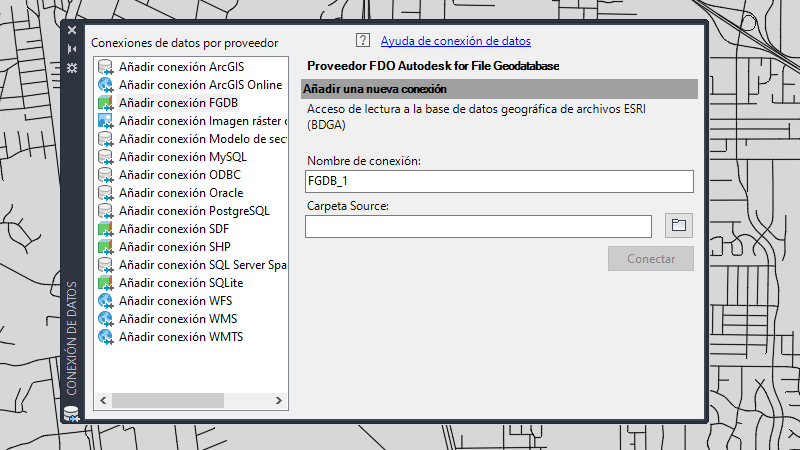Click the Oracle connection database icon
The height and width of the screenshot is (450, 800).
tap(106, 193)
